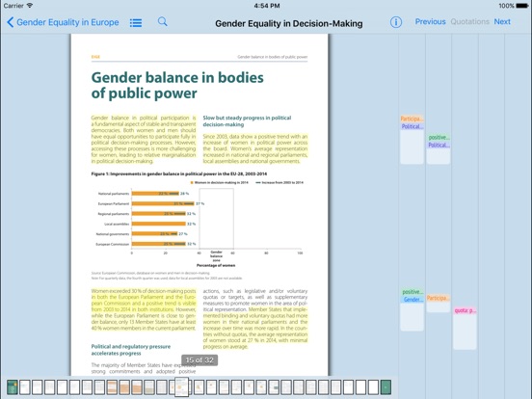Select highlighted passage about Member States quotas
The width and height of the screenshot is (532, 399).
click(255, 328)
